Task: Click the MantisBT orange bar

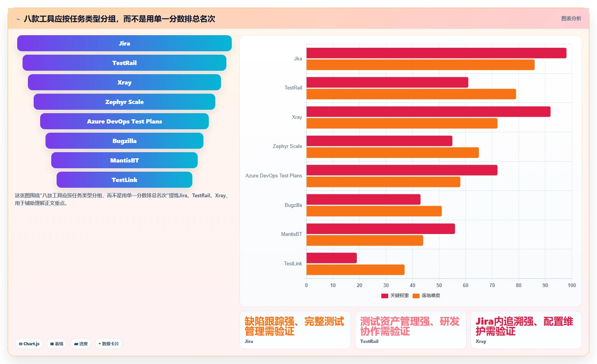Action: point(365,240)
